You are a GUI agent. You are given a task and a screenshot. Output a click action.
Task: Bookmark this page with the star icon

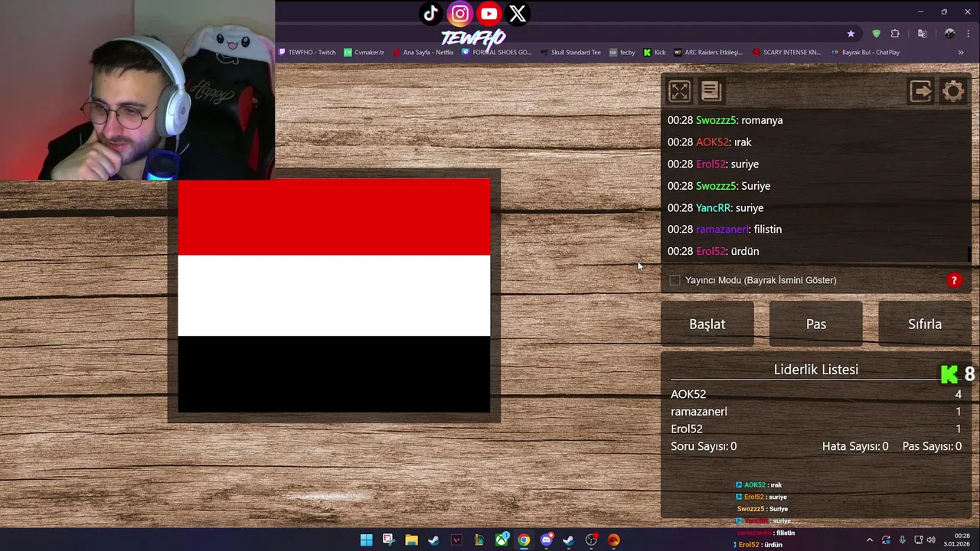coord(851,34)
